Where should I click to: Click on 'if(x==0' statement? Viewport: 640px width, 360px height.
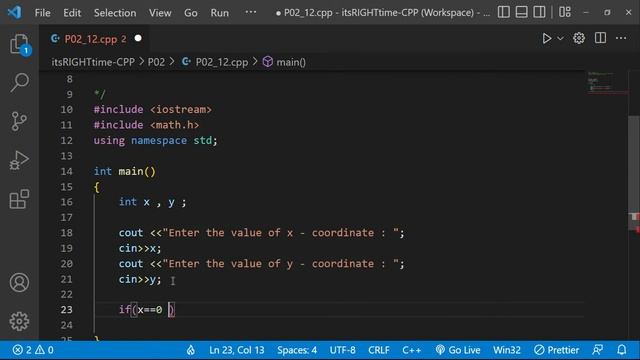point(140,310)
